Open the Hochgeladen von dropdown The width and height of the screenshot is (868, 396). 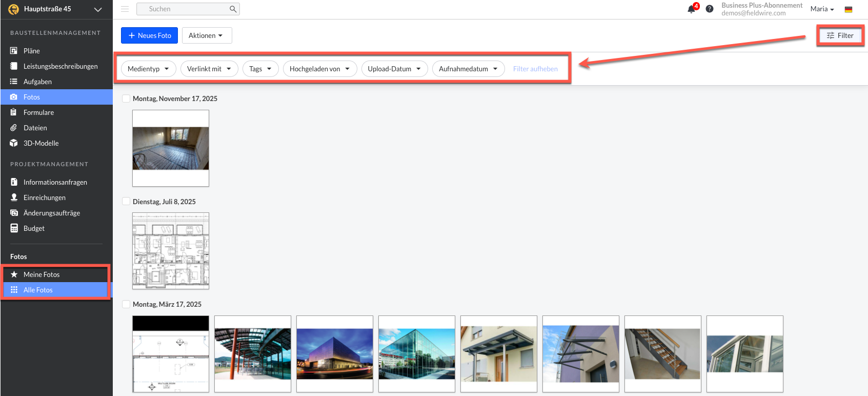coord(319,69)
